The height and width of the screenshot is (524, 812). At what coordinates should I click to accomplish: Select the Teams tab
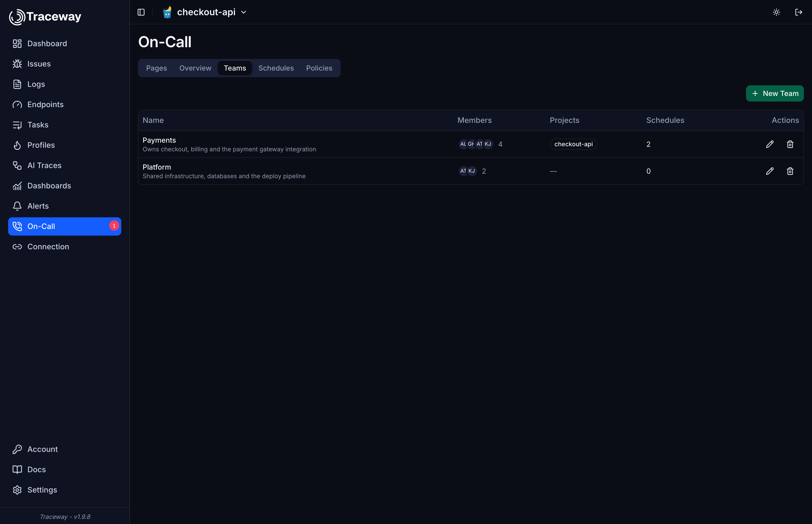click(x=235, y=68)
